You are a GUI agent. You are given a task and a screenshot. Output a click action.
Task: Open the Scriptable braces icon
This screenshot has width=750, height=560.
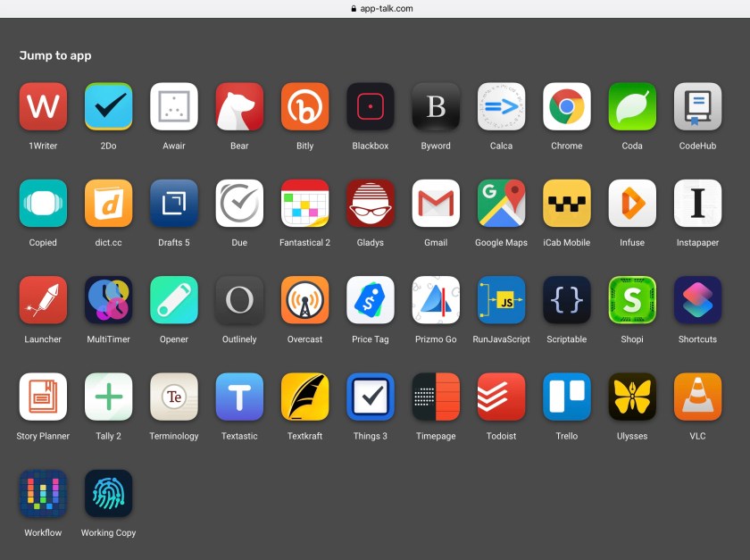click(567, 300)
